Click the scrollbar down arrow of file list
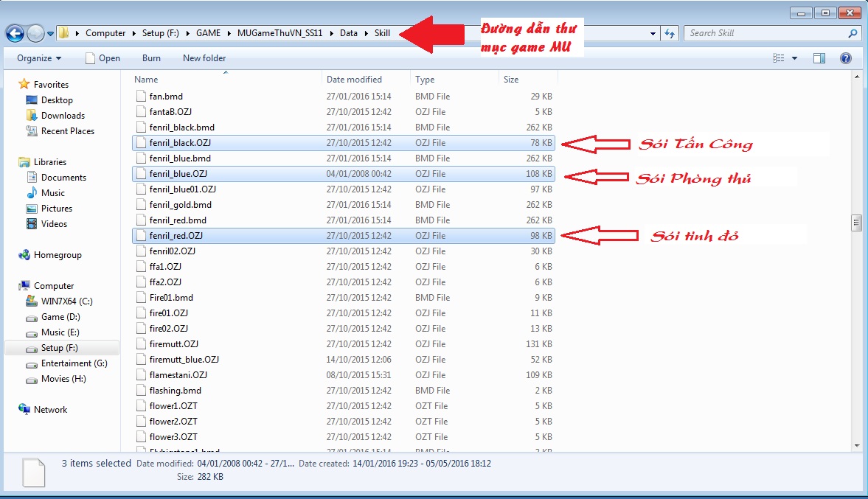The height and width of the screenshot is (499, 868). 856,445
